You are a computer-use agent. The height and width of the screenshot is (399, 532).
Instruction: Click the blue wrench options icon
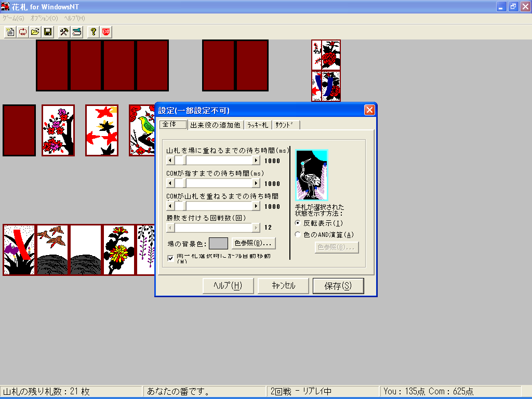click(77, 32)
